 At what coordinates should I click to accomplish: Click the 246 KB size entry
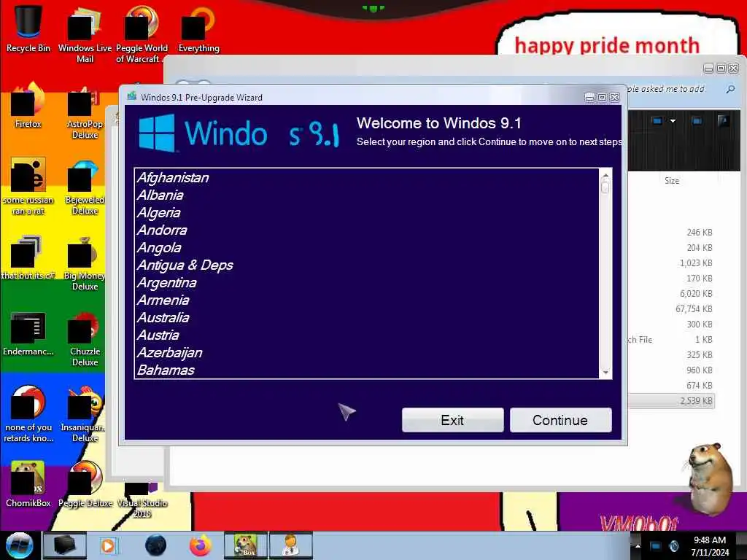point(700,233)
